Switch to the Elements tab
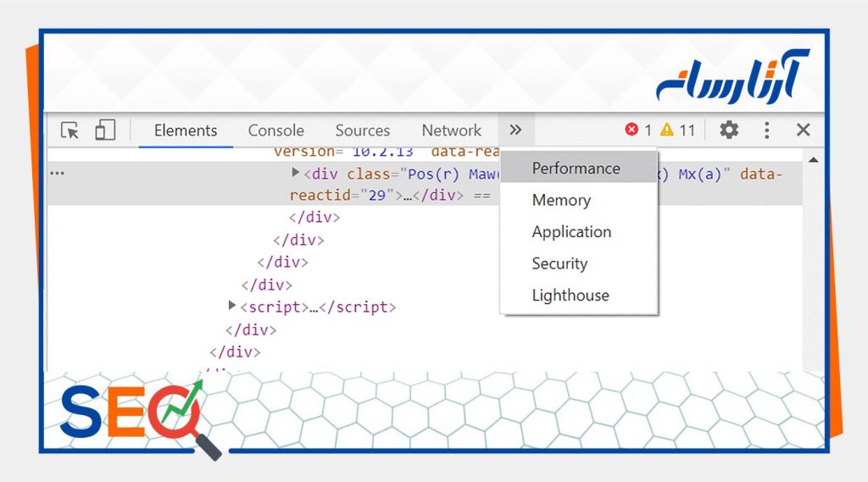The image size is (868, 482). point(186,130)
